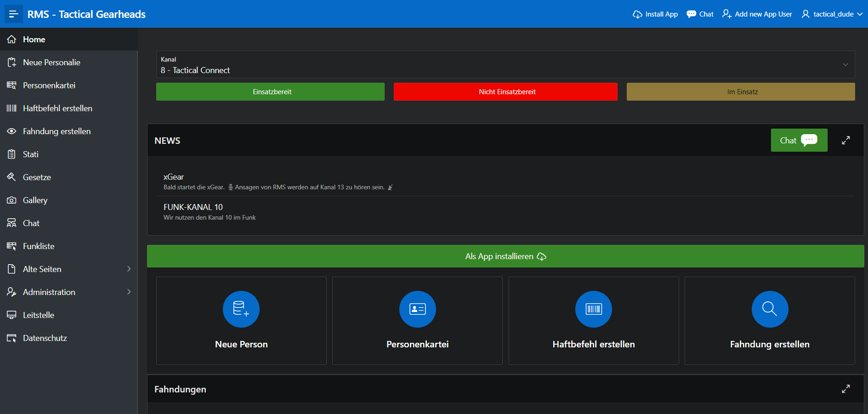Click the green Chat button in NEWS
This screenshot has height=414, width=868.
coord(799,141)
